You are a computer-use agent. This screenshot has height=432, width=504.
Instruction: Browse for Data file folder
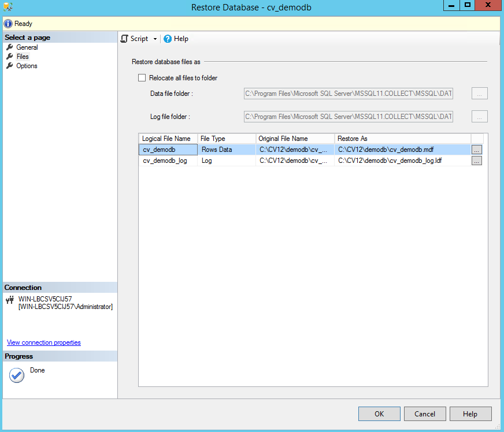[480, 94]
